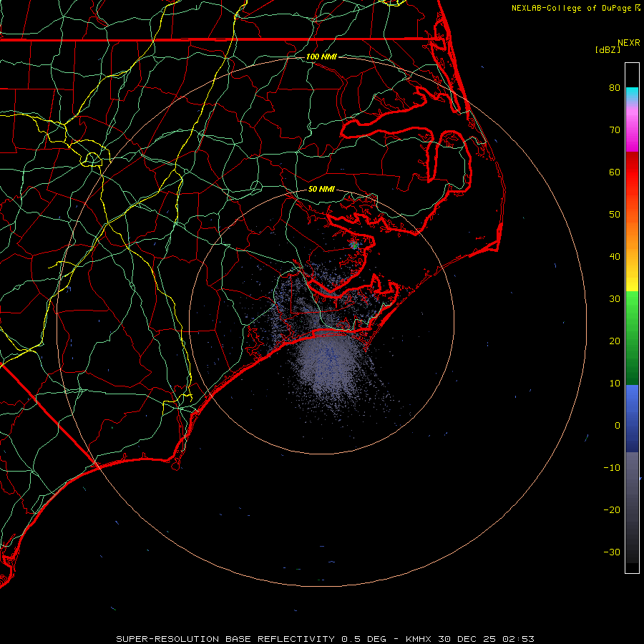Click the 60 dBZ scale value
The height and width of the screenshot is (644, 644).
(615, 172)
